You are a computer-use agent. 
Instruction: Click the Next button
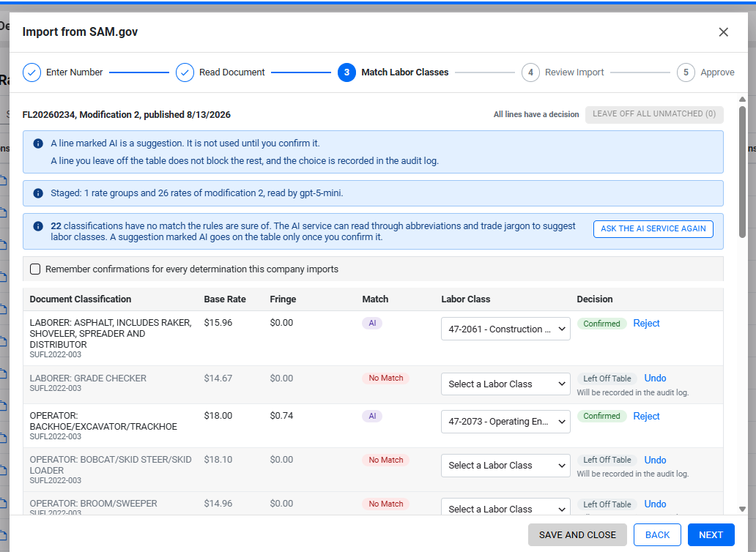[x=711, y=534]
